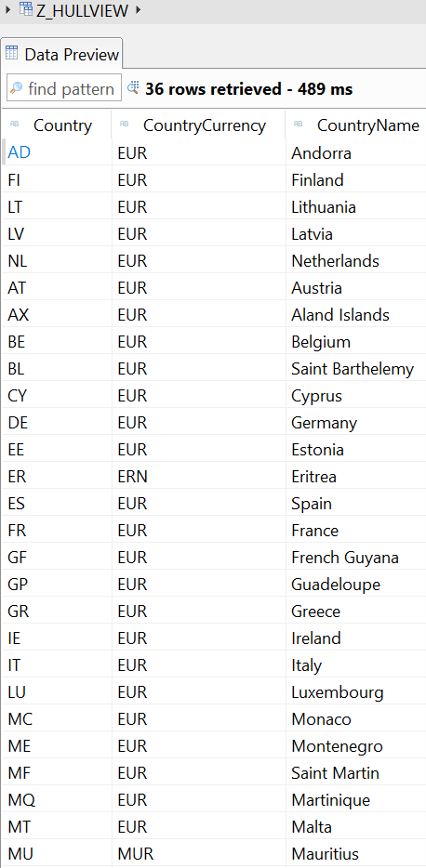The image size is (426, 868).
Task: Click the CountryName column type icon
Action: point(298,125)
